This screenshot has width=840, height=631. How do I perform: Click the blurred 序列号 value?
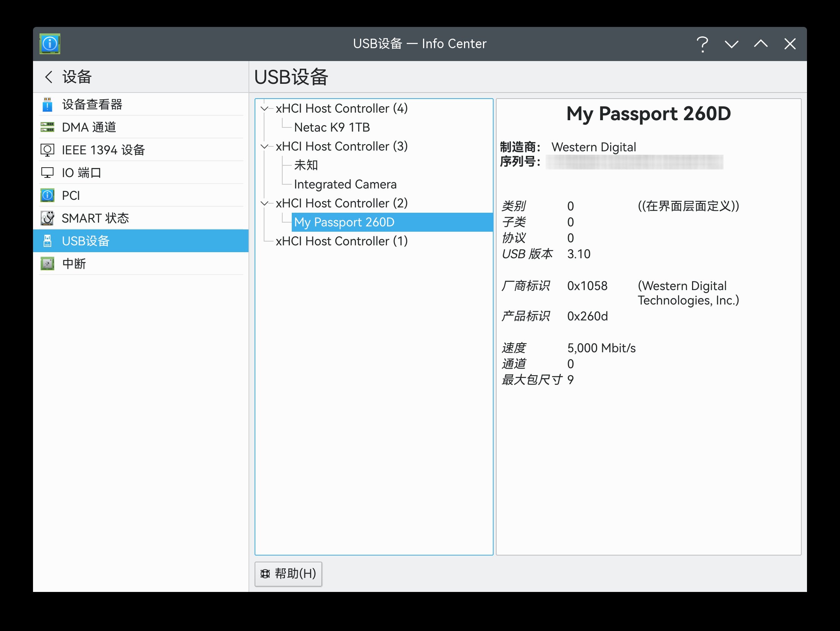(635, 162)
